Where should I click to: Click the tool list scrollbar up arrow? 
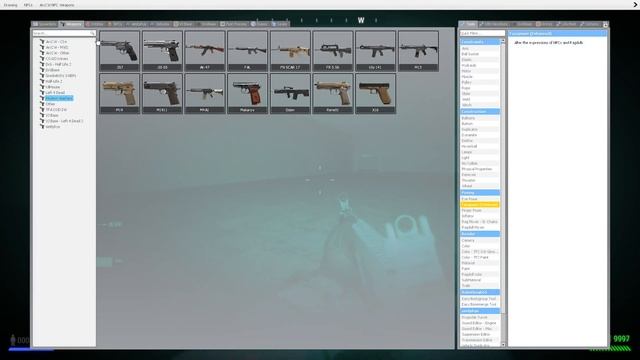tap(502, 41)
